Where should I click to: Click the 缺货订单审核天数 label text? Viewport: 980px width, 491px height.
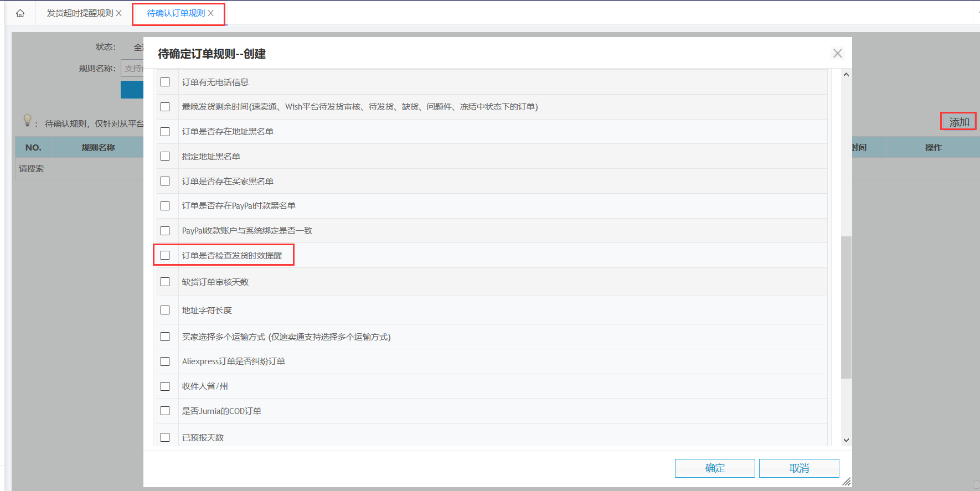pos(215,282)
